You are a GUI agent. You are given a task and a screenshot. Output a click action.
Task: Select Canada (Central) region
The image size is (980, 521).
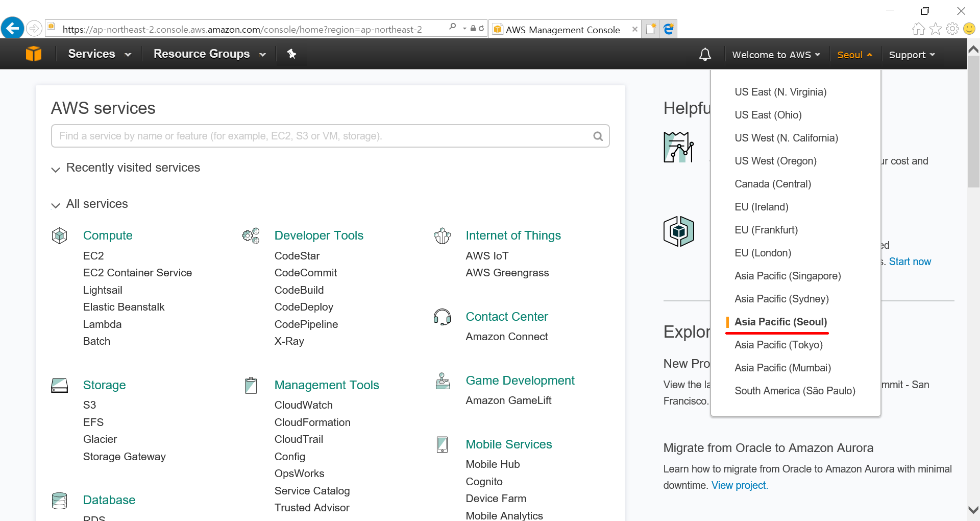coord(773,184)
